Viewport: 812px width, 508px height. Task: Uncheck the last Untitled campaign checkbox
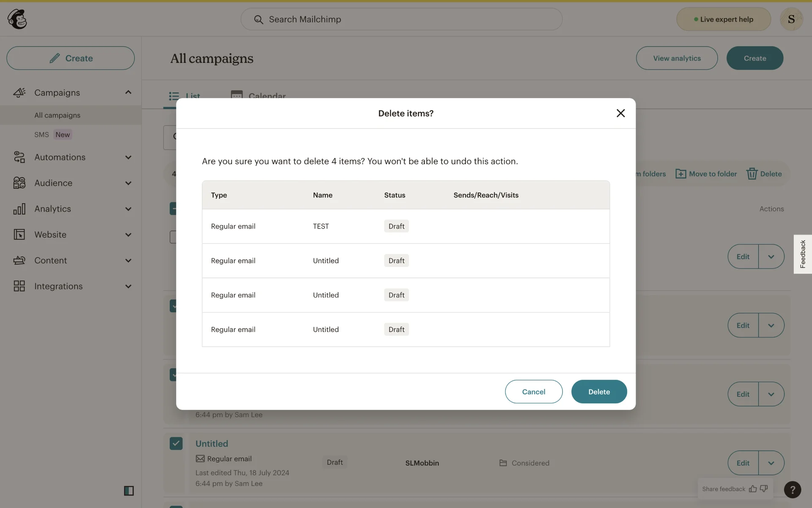[176, 443]
